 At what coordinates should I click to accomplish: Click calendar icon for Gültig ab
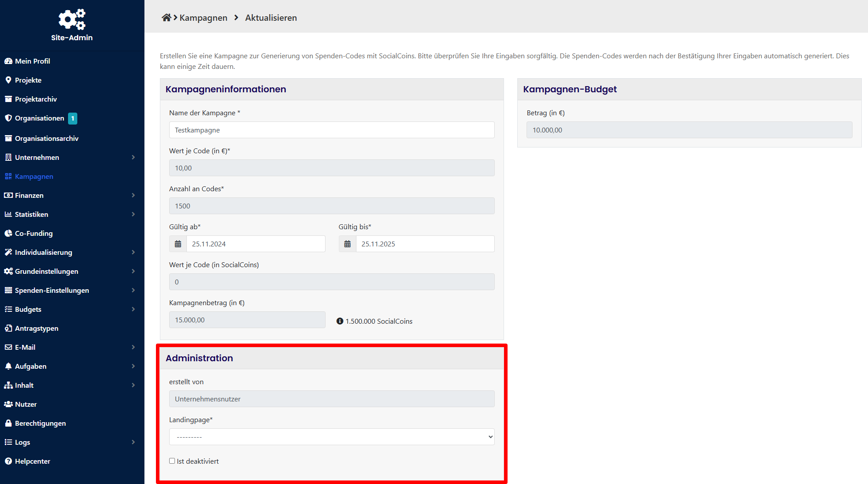click(178, 244)
